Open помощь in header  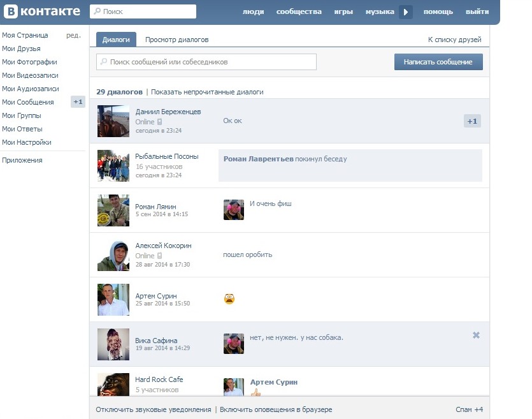point(438,11)
